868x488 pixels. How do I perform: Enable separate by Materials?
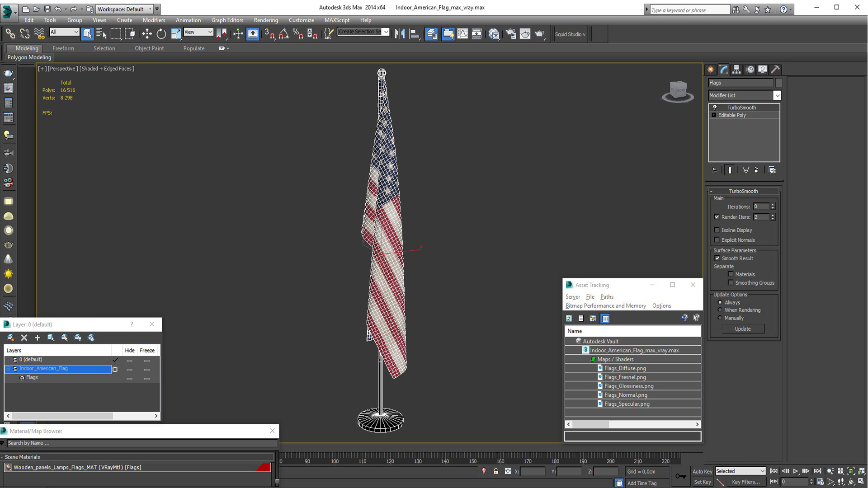coord(731,274)
